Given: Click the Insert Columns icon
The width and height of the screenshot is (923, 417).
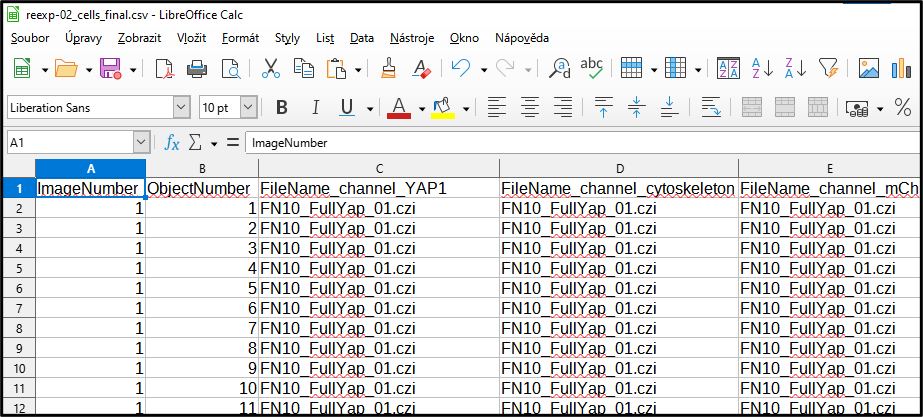Looking at the screenshot, I should (675, 69).
